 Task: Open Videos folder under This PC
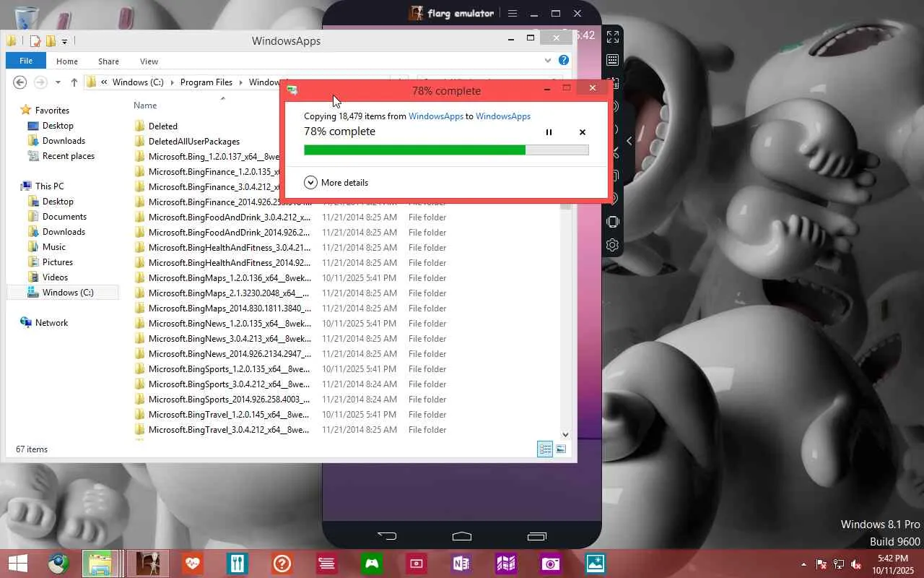tap(55, 277)
